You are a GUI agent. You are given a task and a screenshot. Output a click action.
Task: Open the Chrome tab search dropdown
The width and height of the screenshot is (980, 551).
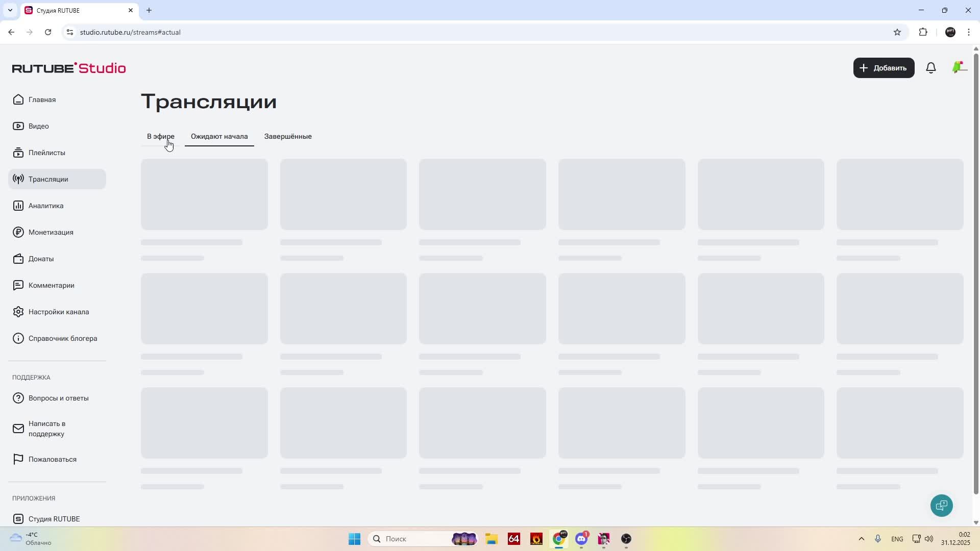click(10, 10)
